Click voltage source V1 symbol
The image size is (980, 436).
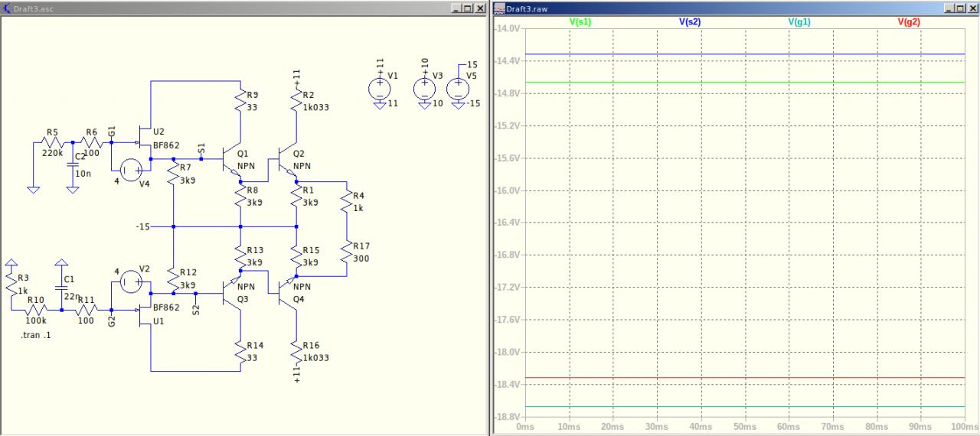click(380, 89)
